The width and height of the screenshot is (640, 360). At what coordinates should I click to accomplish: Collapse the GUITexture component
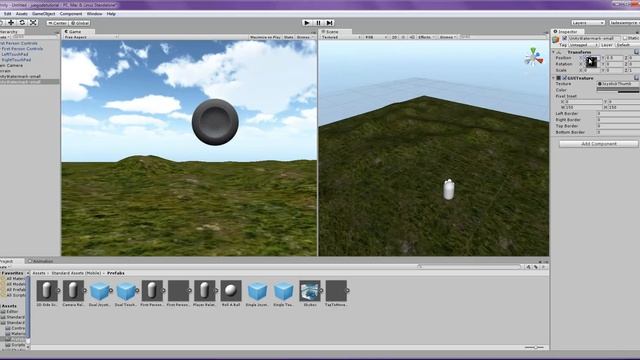(x=554, y=78)
